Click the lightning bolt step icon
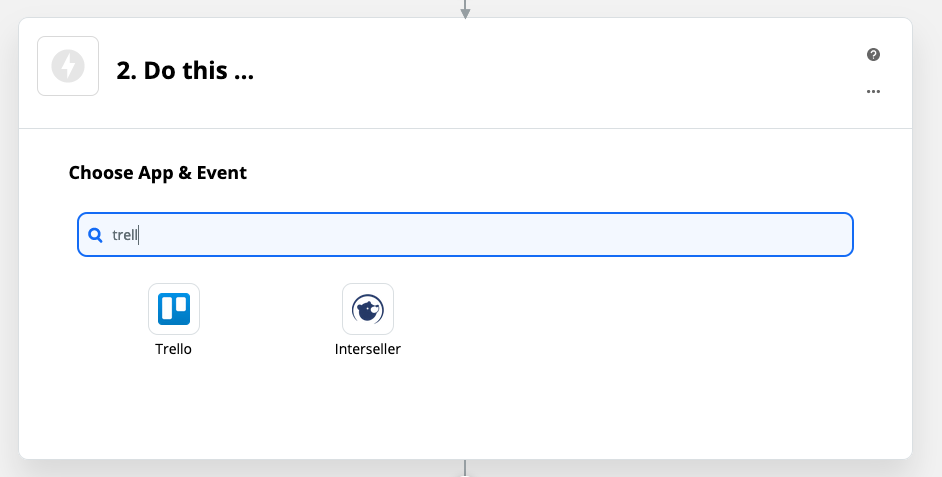The image size is (942, 477). tap(68, 66)
